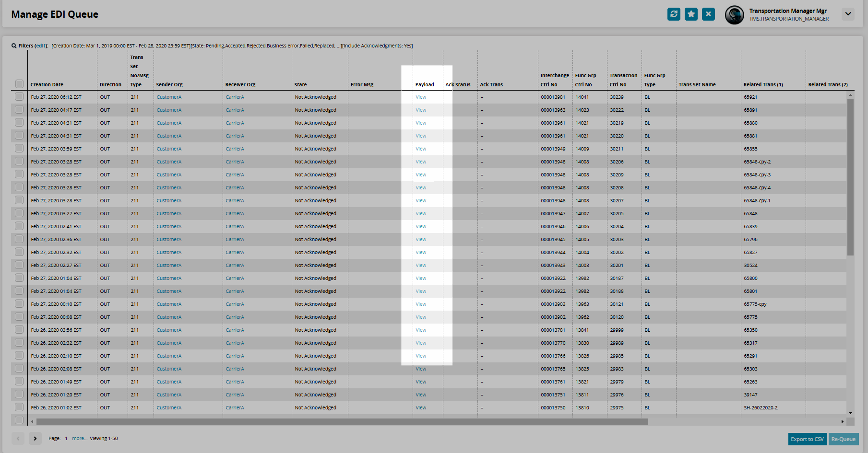Image resolution: width=868 pixels, height=453 pixels.
Task: Sort by Creation Date column header
Action: point(47,85)
